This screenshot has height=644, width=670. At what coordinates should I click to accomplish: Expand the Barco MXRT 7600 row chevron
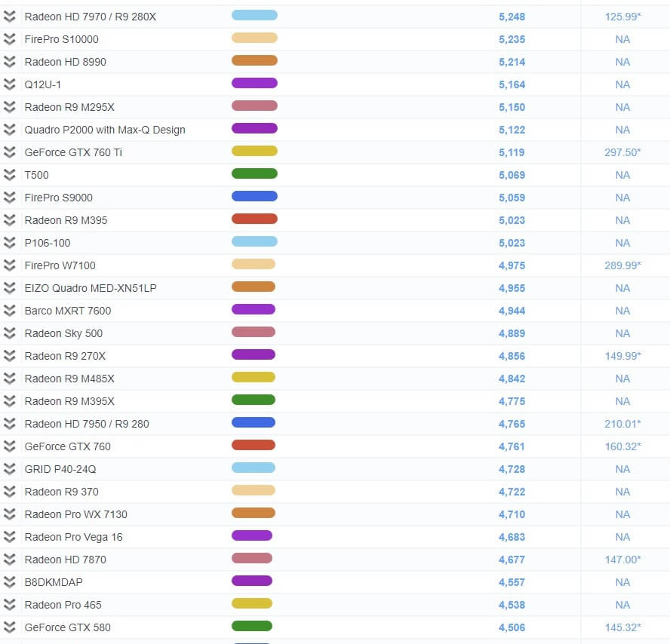click(9, 311)
